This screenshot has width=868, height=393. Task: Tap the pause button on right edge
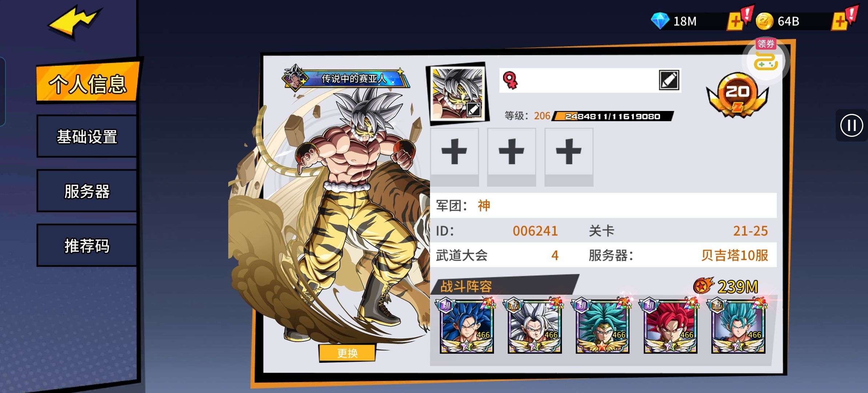tap(851, 126)
